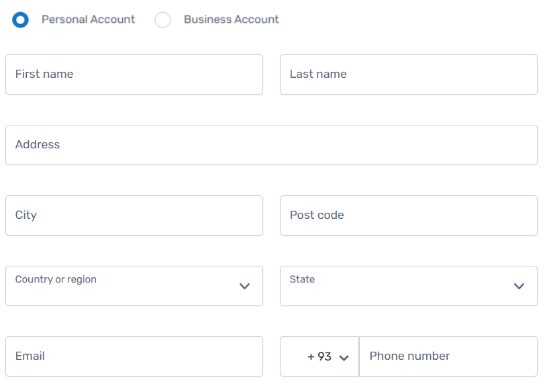Click the 'State' label text
This screenshot has width=545, height=392.
pos(302,279)
